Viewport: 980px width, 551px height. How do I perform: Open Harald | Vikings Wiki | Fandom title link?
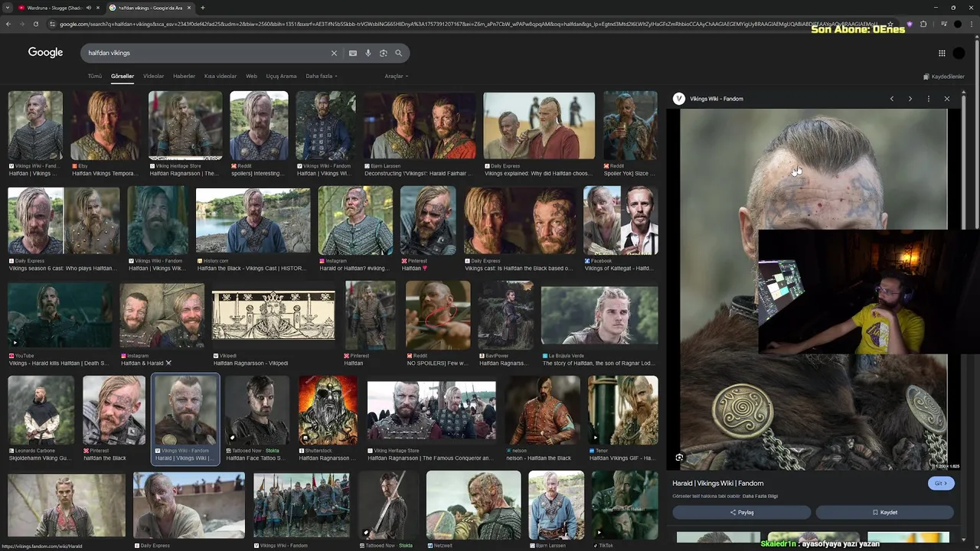coord(718,484)
